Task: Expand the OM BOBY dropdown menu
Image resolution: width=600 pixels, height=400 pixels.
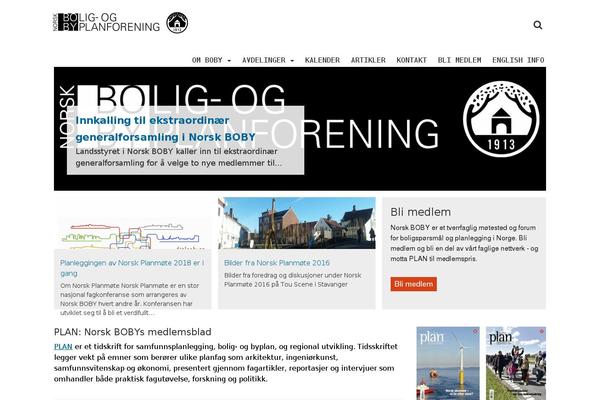Action: point(211,60)
